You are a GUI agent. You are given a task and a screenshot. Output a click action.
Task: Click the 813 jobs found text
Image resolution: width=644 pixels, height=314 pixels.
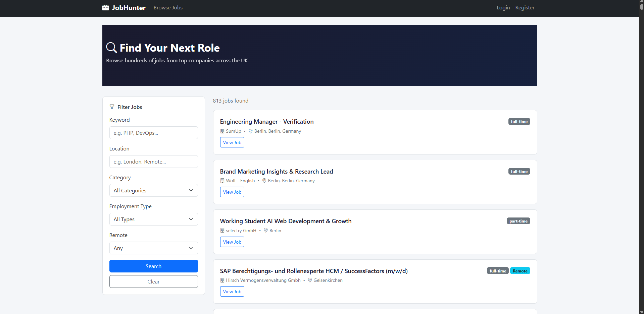(x=231, y=101)
